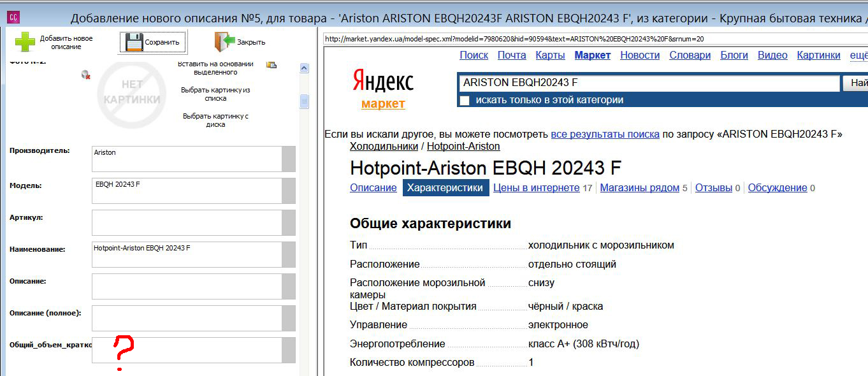
Task: Click the Общие характеристики heading
Action: pyautogui.click(x=430, y=224)
